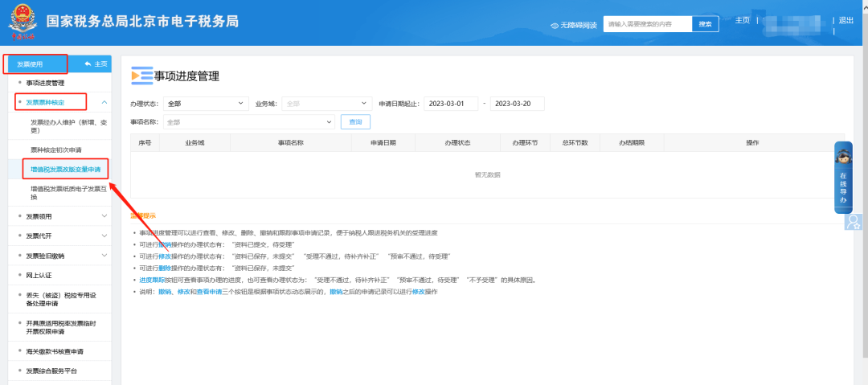Viewport: 868px width, 385px height.
Task: Click the 业务域 column header
Action: coord(194,142)
